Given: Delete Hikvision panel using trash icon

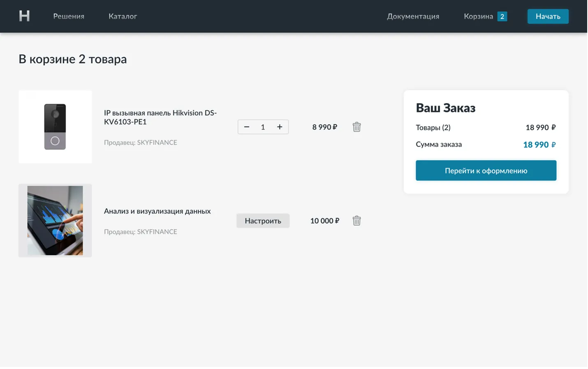Looking at the screenshot, I should (x=357, y=127).
